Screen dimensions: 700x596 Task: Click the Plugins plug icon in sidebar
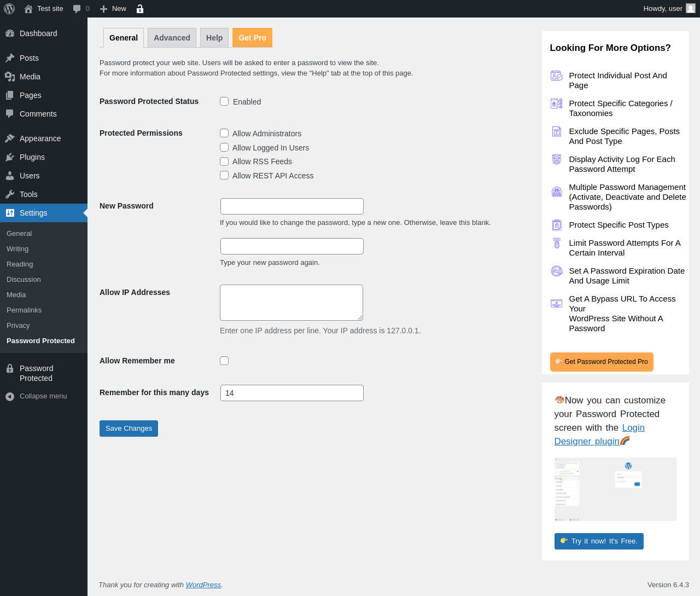(10, 157)
